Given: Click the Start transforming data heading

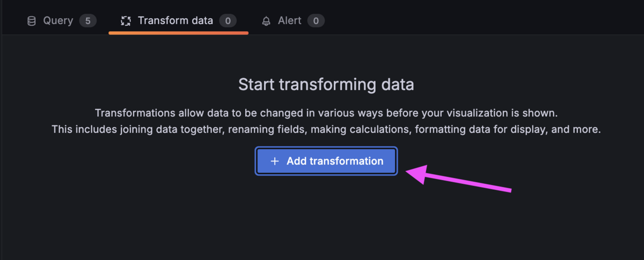Looking at the screenshot, I should 326,85.
